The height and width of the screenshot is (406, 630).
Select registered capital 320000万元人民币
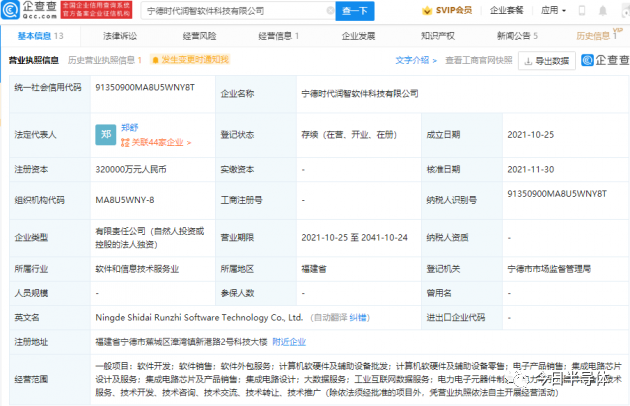pyautogui.click(x=131, y=170)
